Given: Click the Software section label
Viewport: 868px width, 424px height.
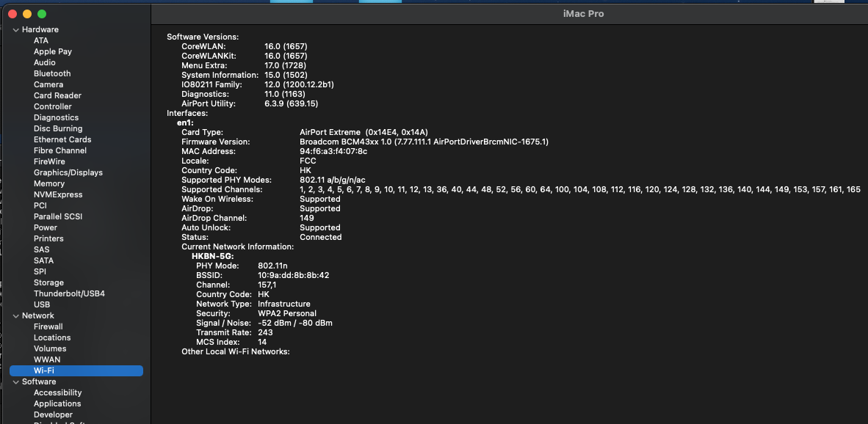Looking at the screenshot, I should coord(39,382).
